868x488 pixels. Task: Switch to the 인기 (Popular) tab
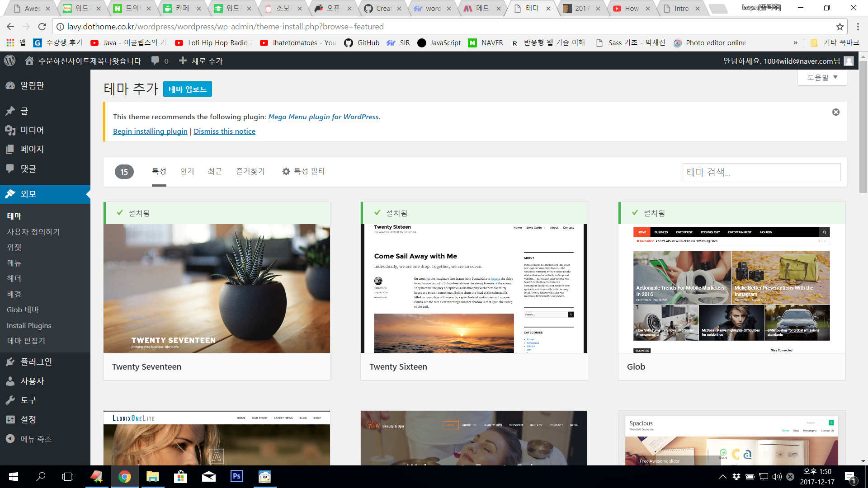tap(187, 171)
